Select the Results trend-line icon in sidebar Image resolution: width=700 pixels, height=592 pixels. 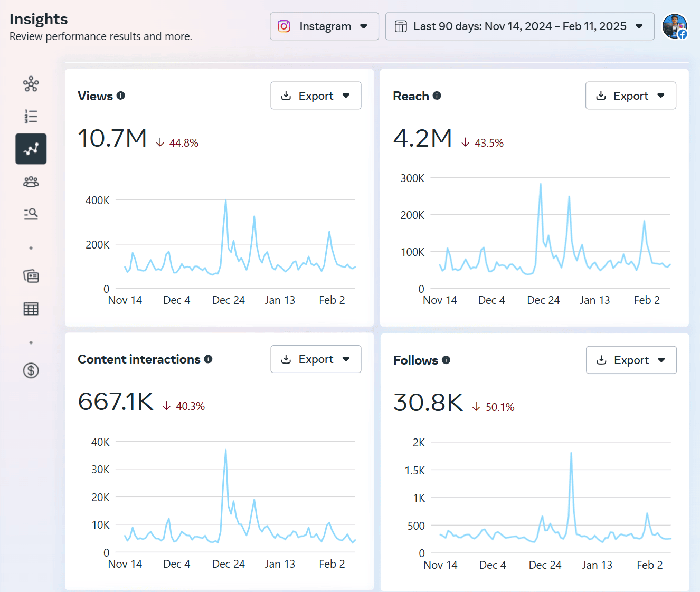pyautogui.click(x=31, y=149)
